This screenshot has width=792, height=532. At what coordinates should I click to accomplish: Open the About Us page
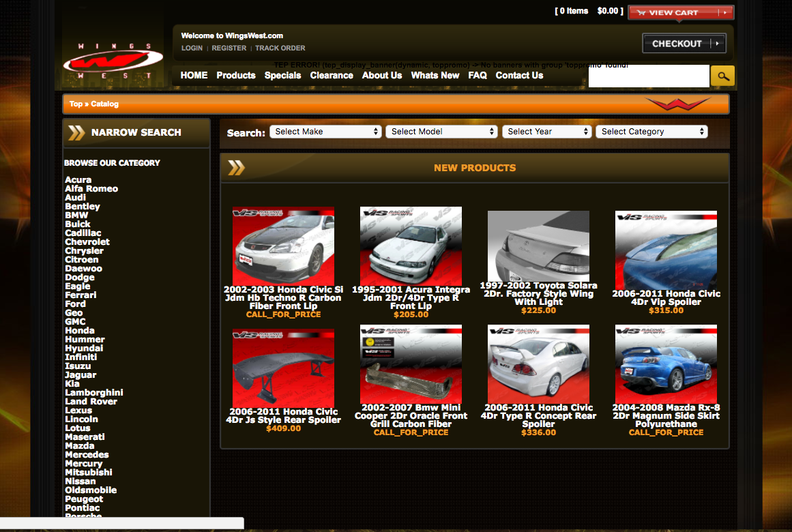pyautogui.click(x=382, y=75)
